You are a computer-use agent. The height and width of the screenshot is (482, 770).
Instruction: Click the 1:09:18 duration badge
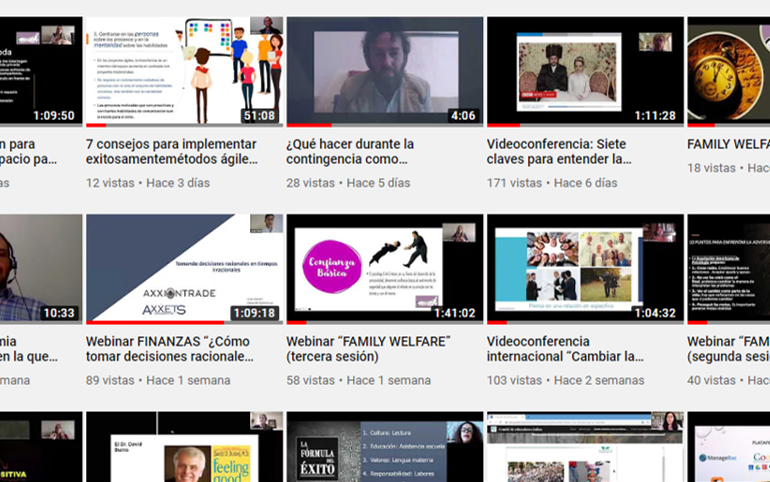254,313
